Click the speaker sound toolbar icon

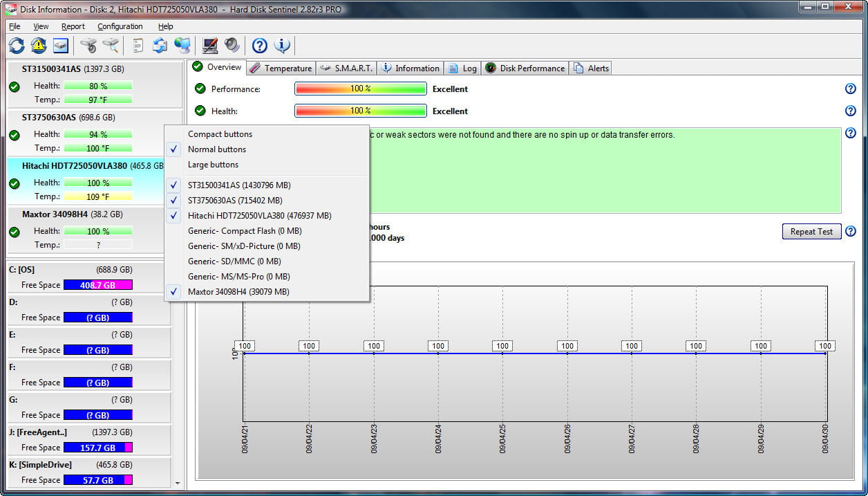pyautogui.click(x=232, y=46)
